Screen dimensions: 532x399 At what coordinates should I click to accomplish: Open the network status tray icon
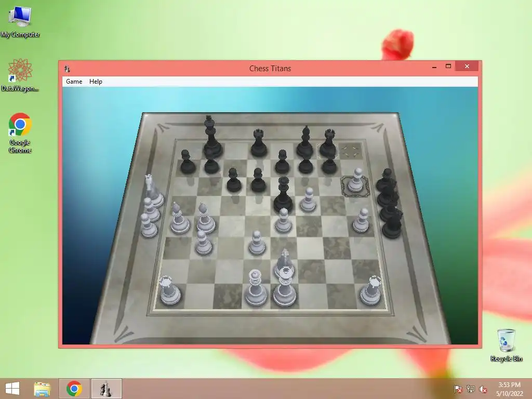pyautogui.click(x=471, y=389)
